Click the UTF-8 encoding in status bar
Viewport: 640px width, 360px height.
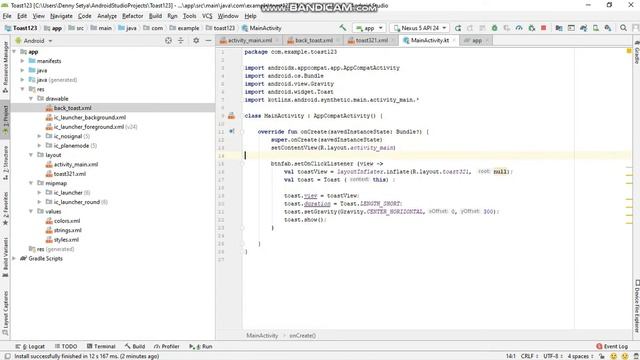click(553, 356)
